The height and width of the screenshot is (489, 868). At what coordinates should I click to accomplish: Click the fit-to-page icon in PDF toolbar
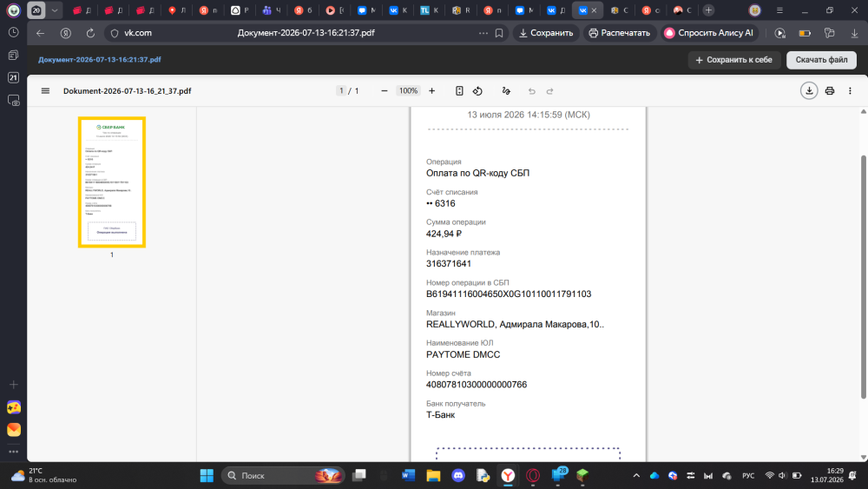(459, 91)
